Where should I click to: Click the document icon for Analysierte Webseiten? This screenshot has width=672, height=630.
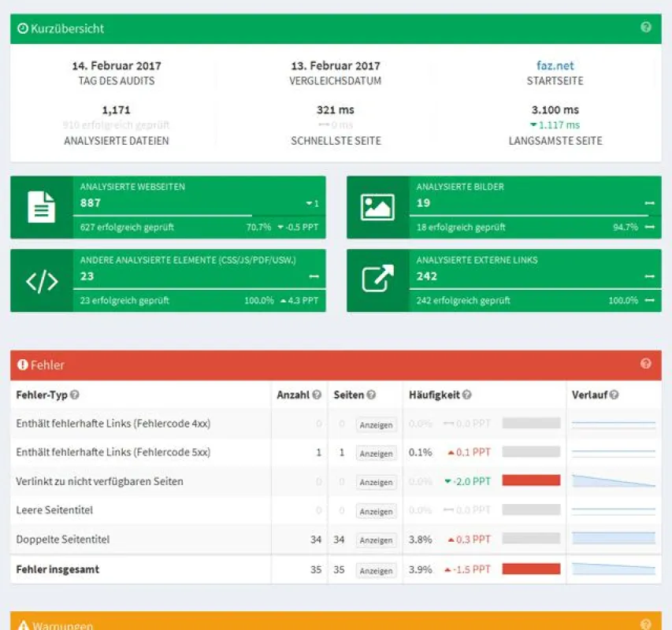pyautogui.click(x=42, y=207)
